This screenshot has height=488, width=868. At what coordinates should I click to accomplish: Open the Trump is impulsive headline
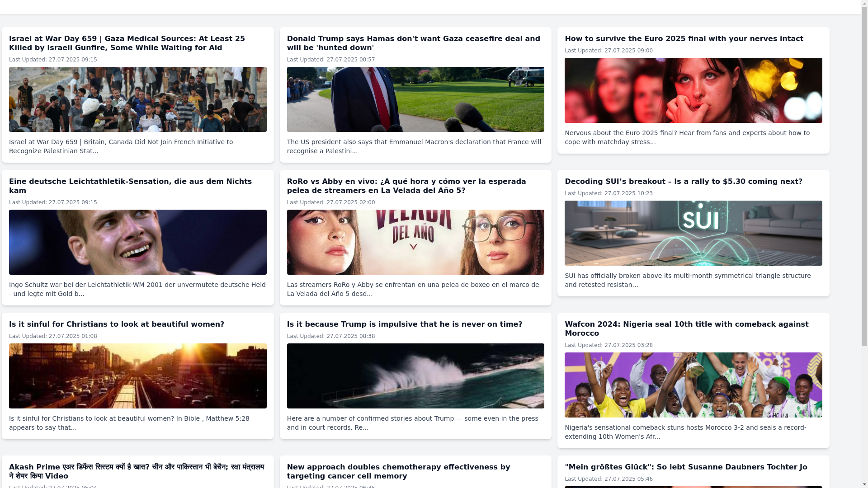pyautogui.click(x=405, y=324)
